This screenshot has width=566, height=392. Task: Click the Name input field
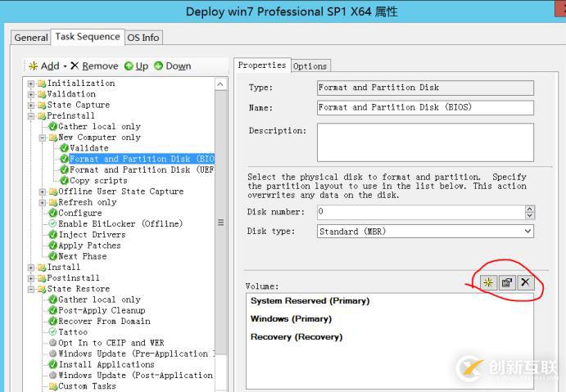pyautogui.click(x=425, y=108)
